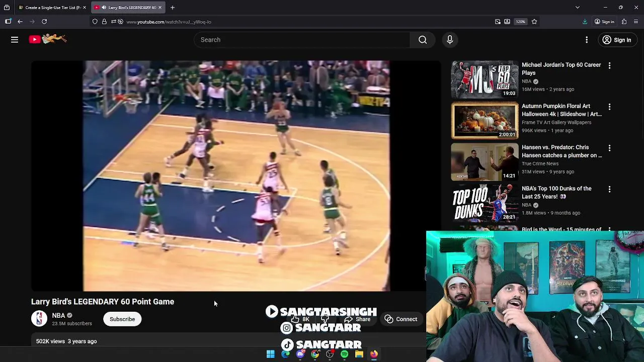Open the Firefox View icon
This screenshot has width=644, height=362.
[x=7, y=8]
